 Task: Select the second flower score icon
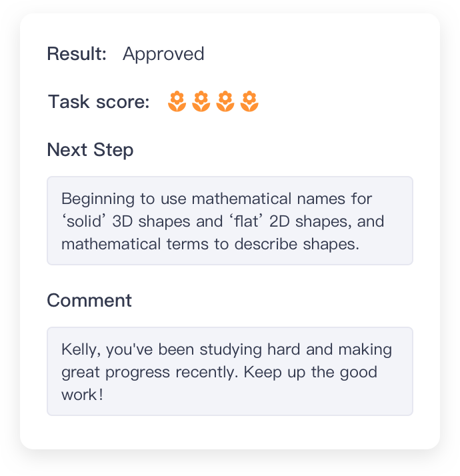[x=201, y=101]
